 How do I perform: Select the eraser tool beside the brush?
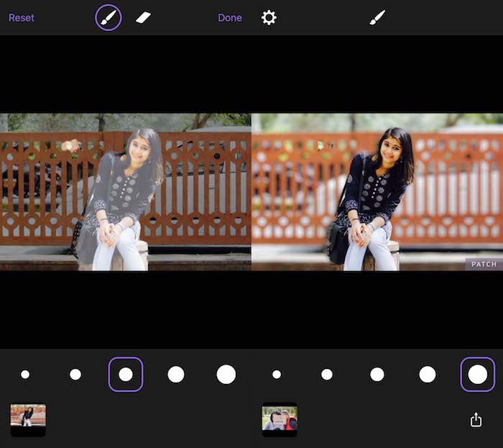point(144,17)
